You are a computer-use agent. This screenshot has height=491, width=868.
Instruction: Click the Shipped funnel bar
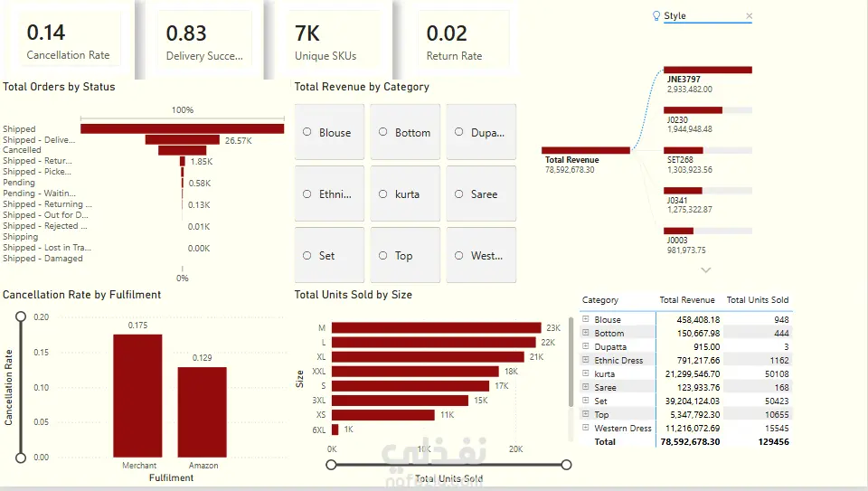(x=182, y=128)
